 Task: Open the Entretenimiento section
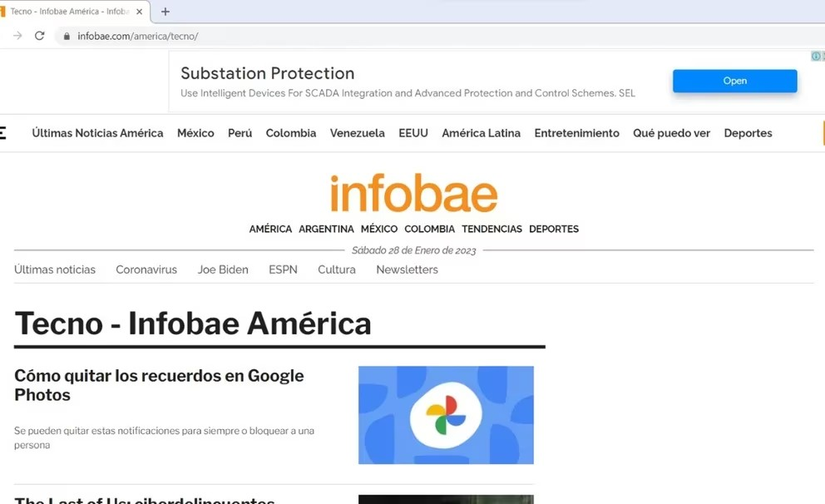[576, 133]
